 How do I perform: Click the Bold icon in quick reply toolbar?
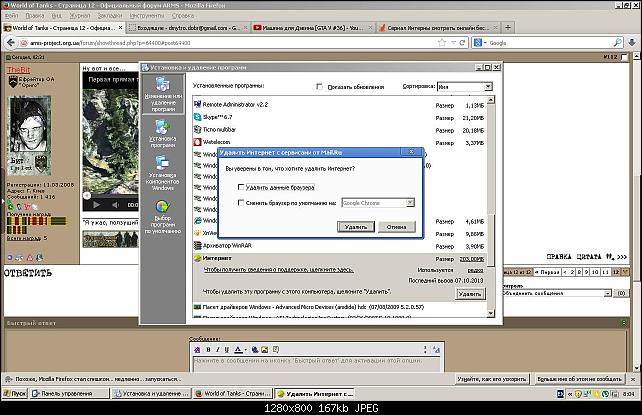[208, 350]
